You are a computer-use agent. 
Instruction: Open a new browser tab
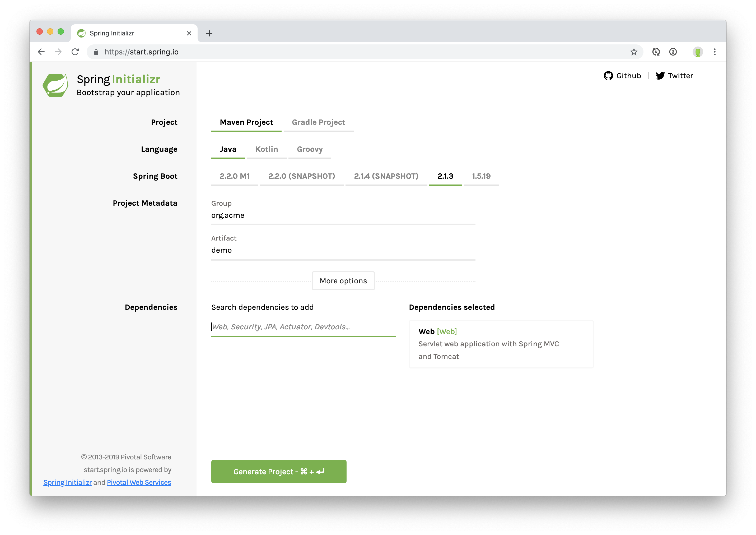point(209,33)
